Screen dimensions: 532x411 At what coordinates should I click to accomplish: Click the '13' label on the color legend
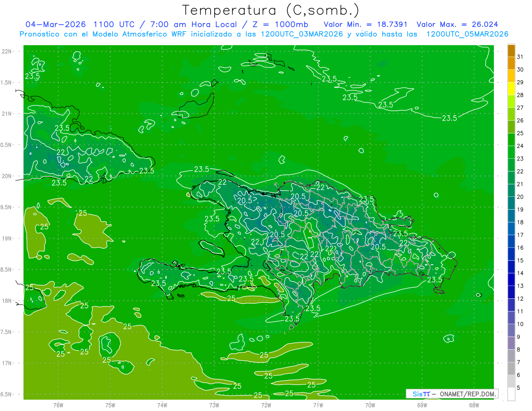(520, 286)
